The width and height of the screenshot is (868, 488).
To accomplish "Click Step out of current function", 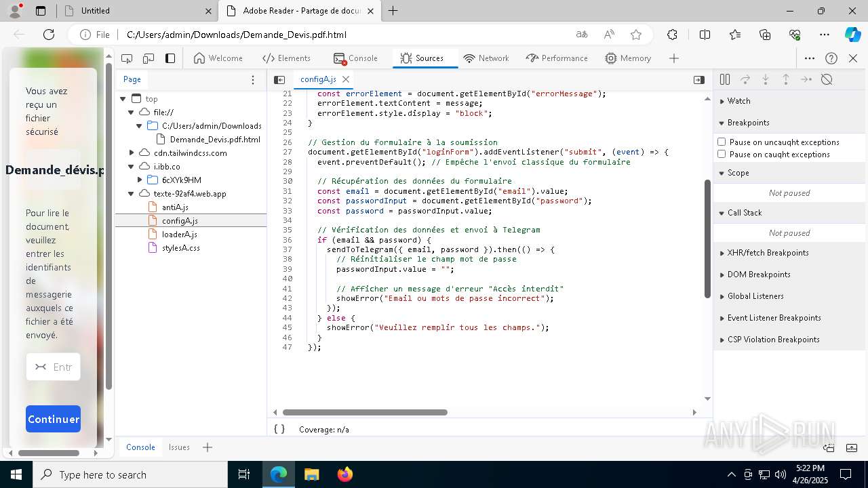I will (x=785, y=79).
